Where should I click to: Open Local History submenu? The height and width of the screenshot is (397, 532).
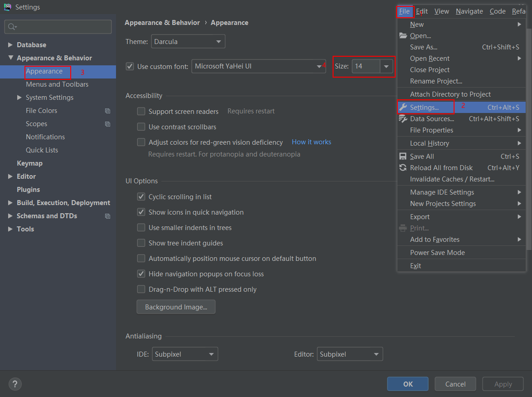pyautogui.click(x=461, y=143)
